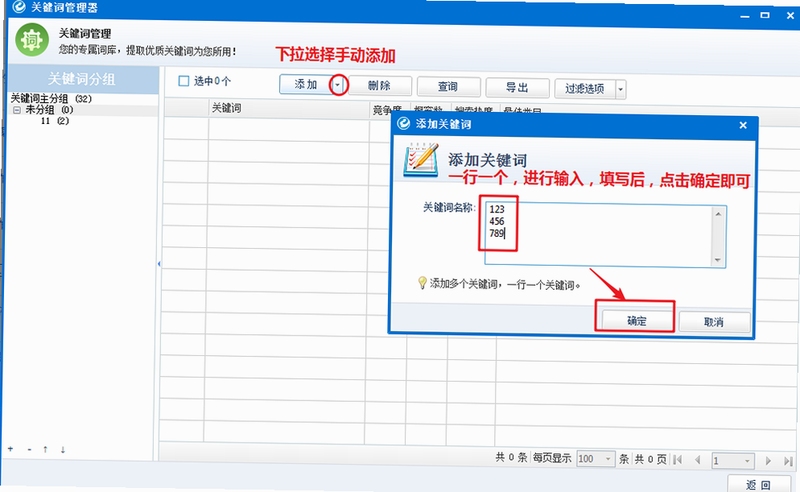Click the 添加 button
The width and height of the screenshot is (800, 492).
pos(306,84)
